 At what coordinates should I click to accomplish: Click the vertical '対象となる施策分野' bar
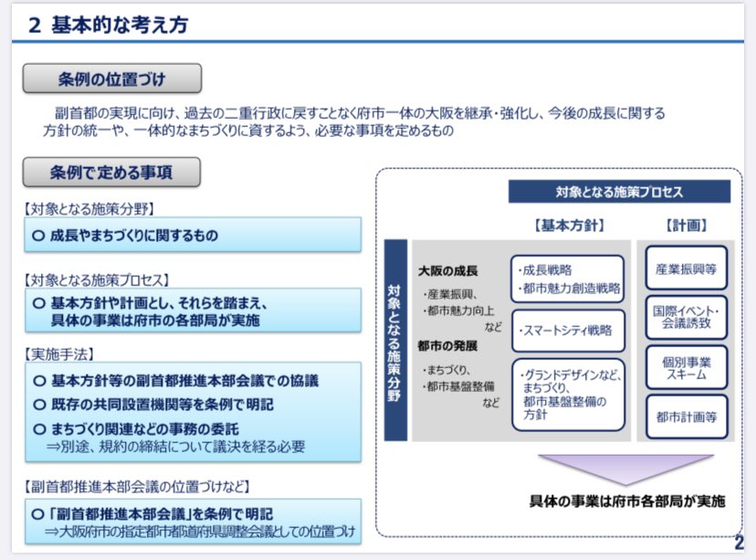pyautogui.click(x=395, y=340)
